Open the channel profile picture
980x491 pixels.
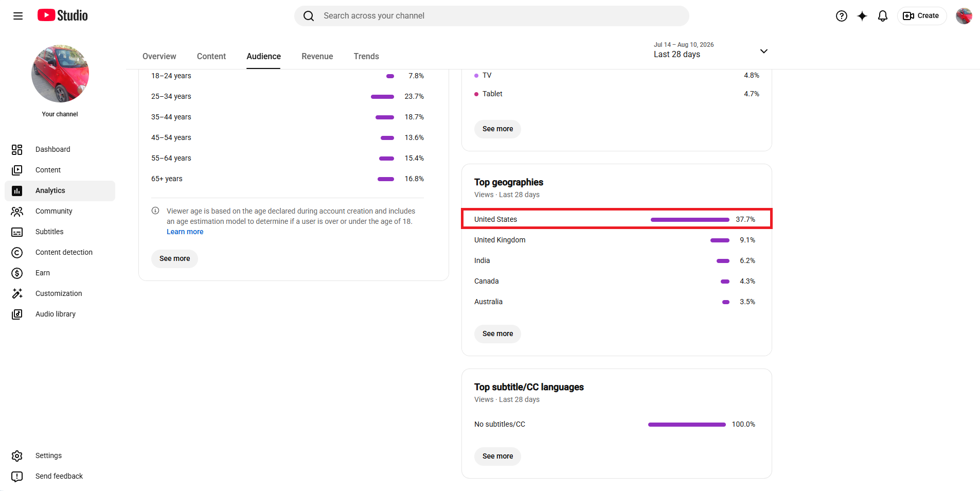pyautogui.click(x=60, y=74)
